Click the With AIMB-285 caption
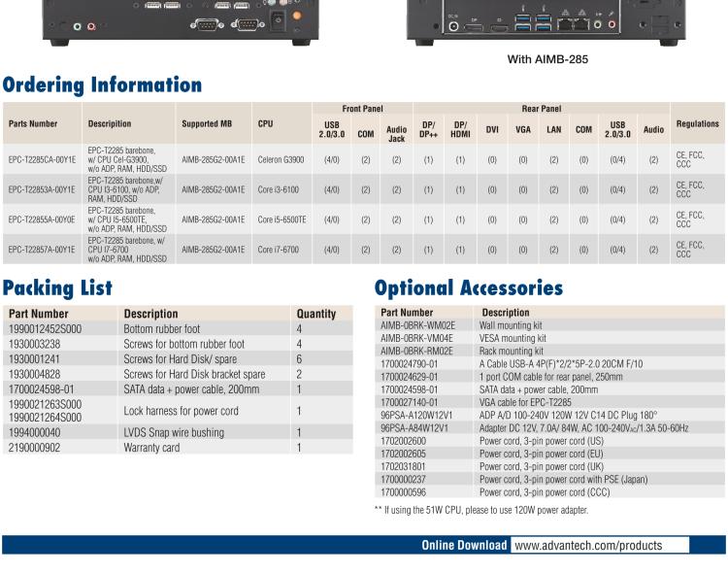The width and height of the screenshot is (728, 574). (x=547, y=59)
